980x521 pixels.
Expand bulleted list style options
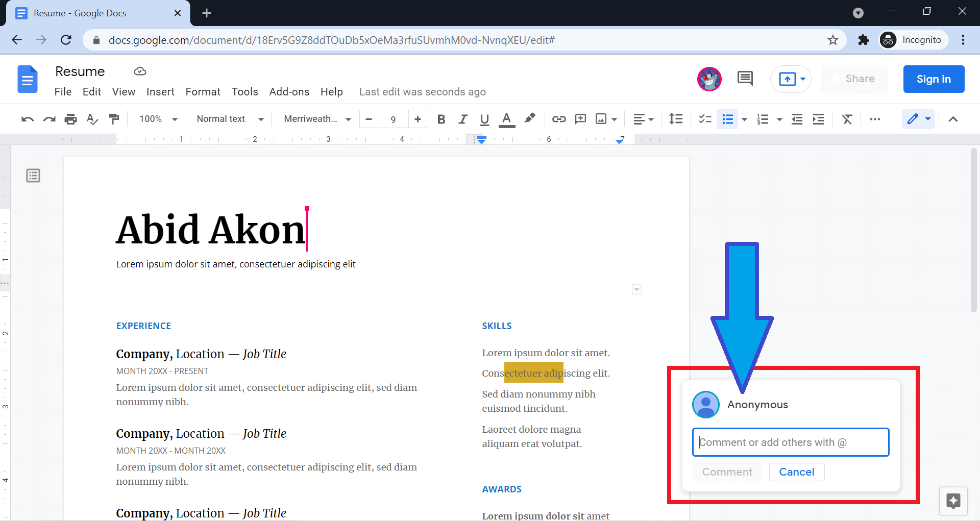coord(744,119)
